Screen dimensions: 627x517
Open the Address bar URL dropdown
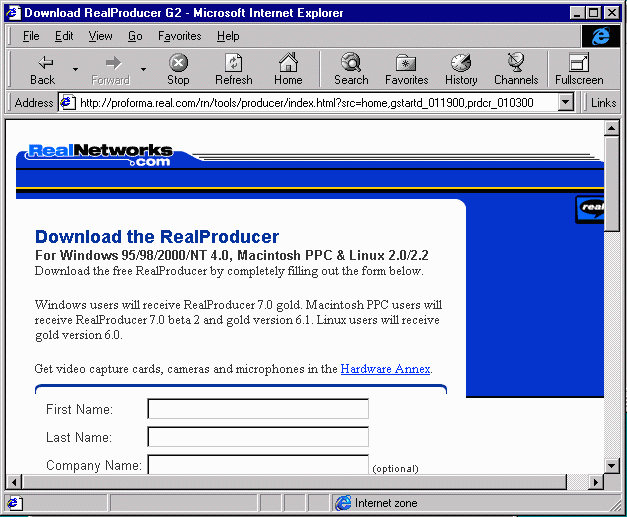[x=566, y=102]
